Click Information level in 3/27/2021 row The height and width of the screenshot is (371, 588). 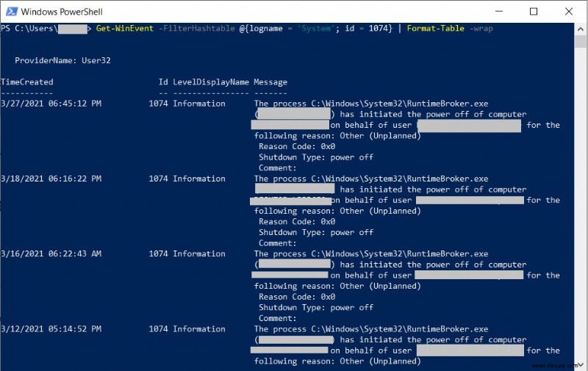[x=199, y=104]
